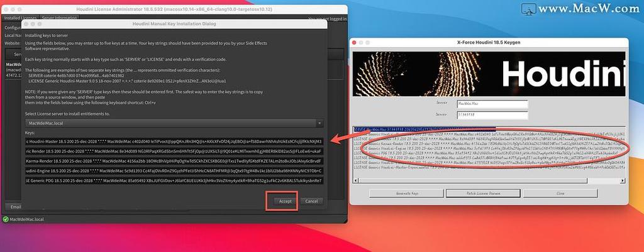Click the green check status icon beside MacWdeiMac.local
Viewport: 644px width, 252px height.
tap(5, 219)
